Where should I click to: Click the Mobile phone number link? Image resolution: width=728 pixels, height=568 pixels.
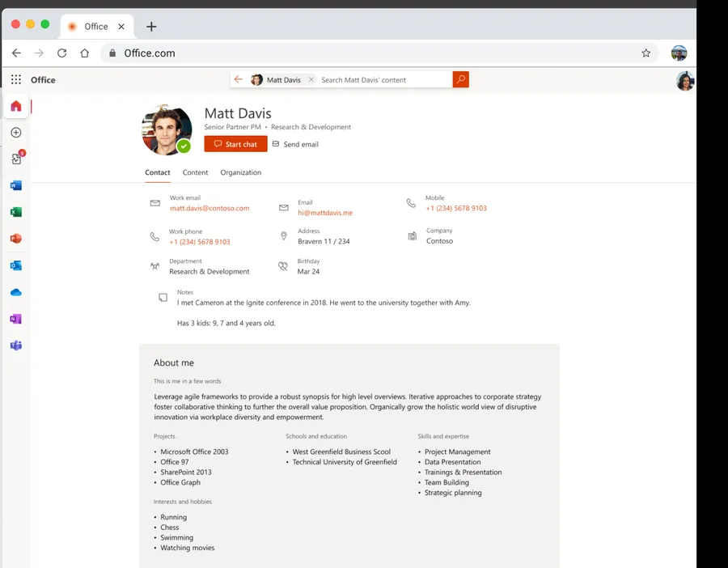(x=456, y=208)
